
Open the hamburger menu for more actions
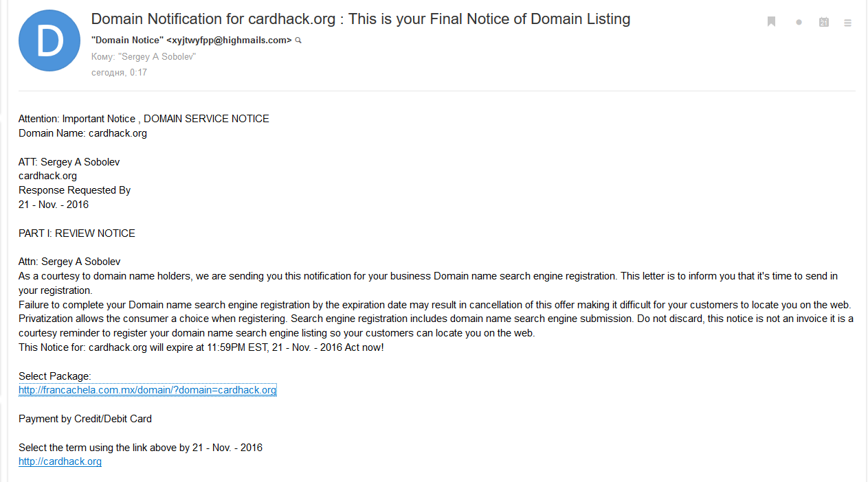[848, 23]
